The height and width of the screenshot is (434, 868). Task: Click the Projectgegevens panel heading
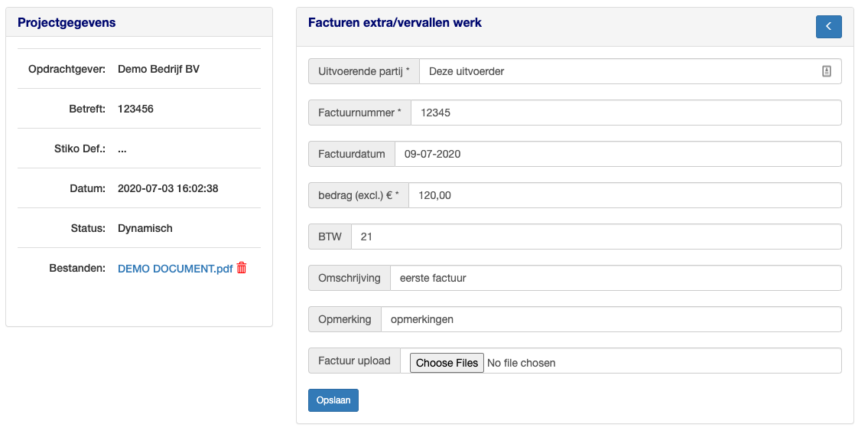[x=67, y=23]
